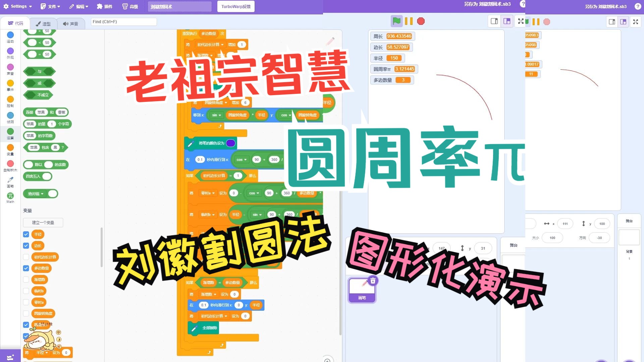Select the 控制 block category
This screenshot has height=362, width=644.
[x=10, y=101]
